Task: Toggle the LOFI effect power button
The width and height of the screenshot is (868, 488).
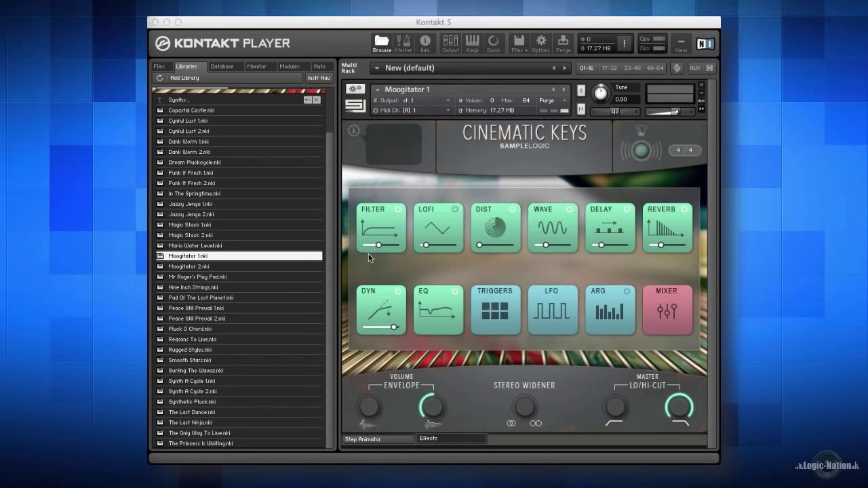Action: point(455,209)
